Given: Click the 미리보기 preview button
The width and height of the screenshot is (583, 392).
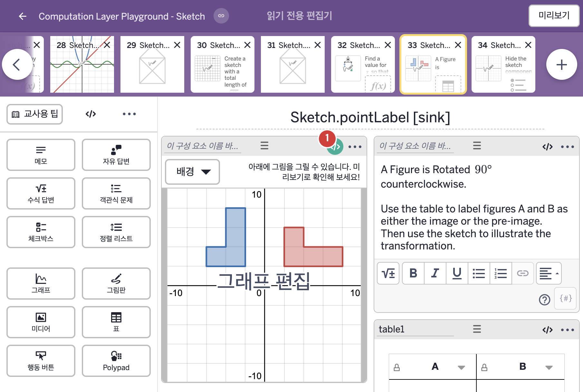Looking at the screenshot, I should click(554, 15).
